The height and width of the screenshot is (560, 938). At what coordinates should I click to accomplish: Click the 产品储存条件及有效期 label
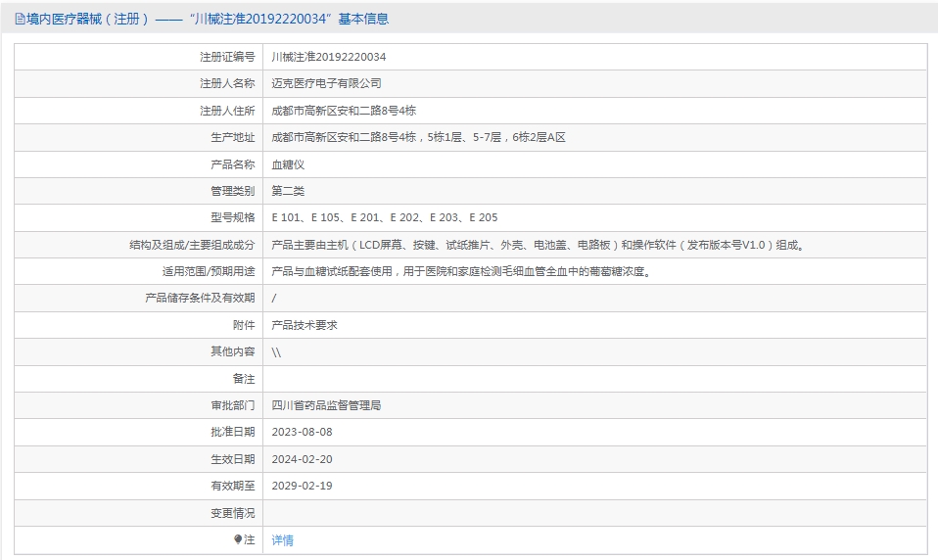point(200,298)
